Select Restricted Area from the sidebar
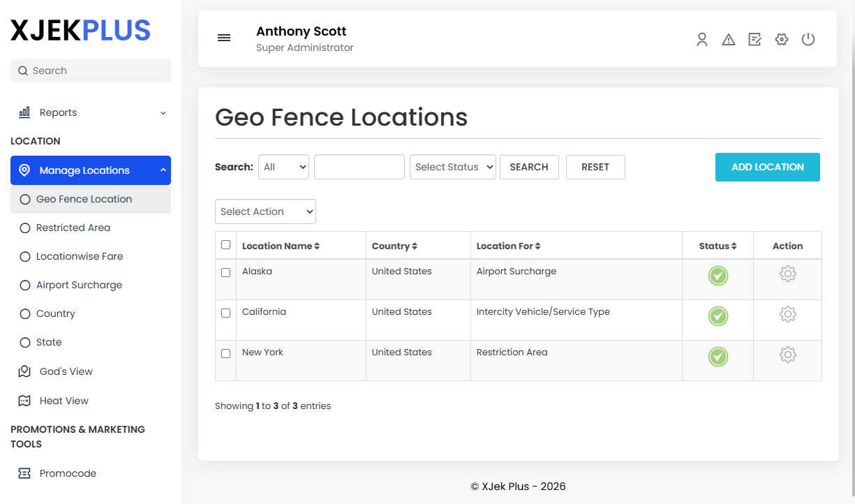Viewport: 855px width, 504px height. pyautogui.click(x=73, y=228)
